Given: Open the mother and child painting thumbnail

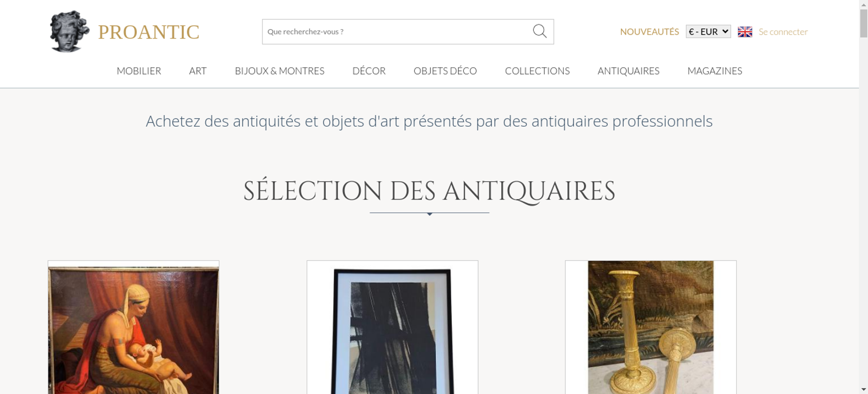Looking at the screenshot, I should 134,328.
